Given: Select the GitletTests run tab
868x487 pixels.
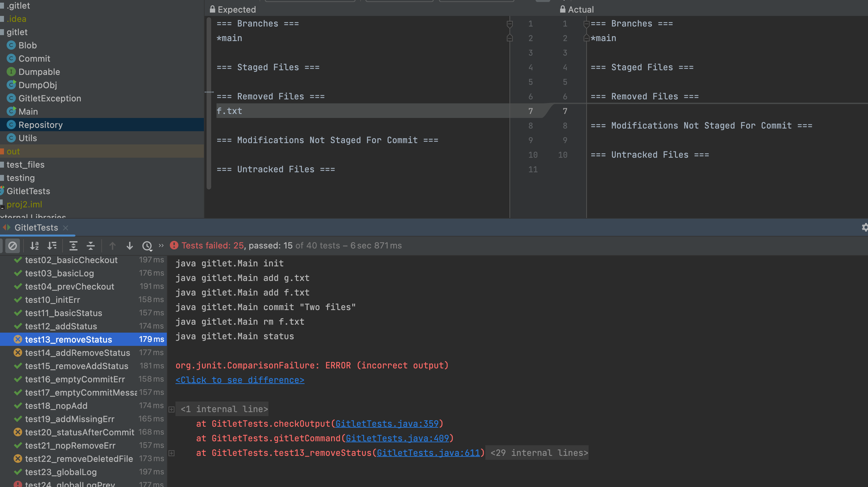Looking at the screenshot, I should pyautogui.click(x=36, y=228).
